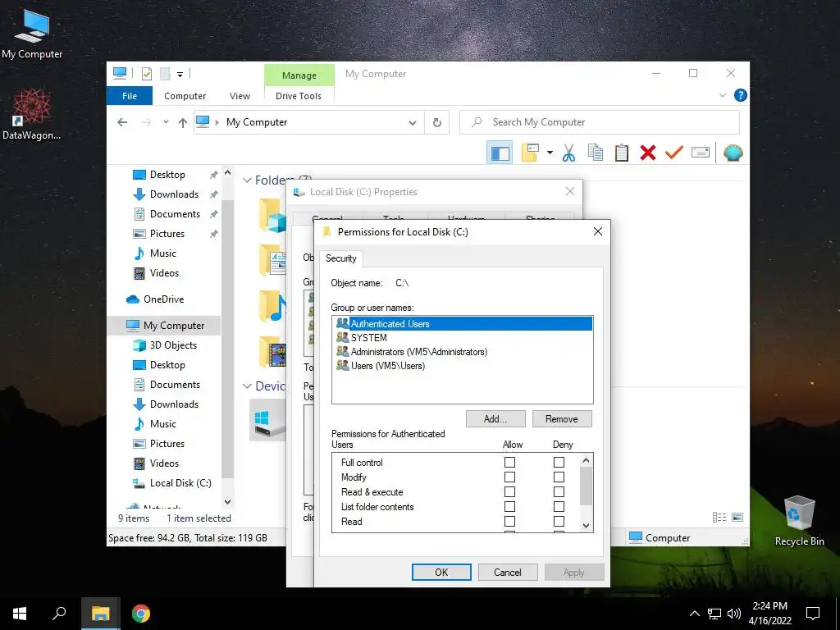Confirm permissions with OK button

pos(441,572)
